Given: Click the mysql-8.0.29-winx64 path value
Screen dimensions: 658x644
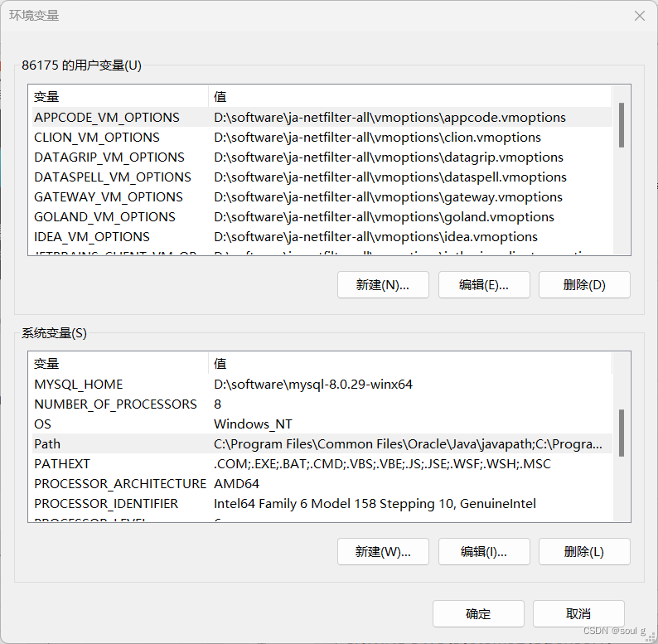Looking at the screenshot, I should point(313,384).
